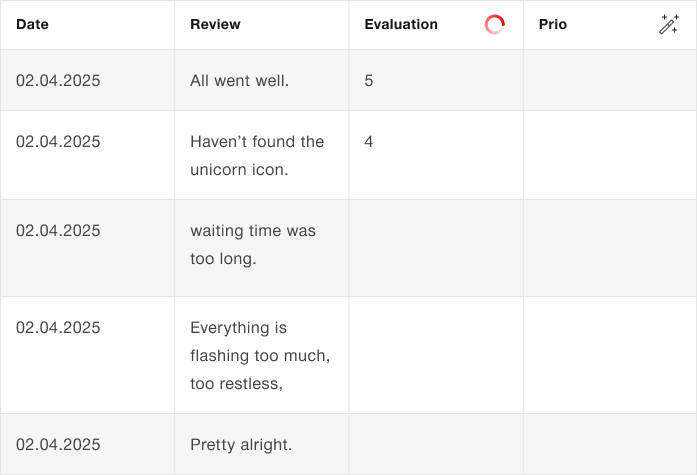Click the loading spinner icon in Evaluation header

coord(494,25)
